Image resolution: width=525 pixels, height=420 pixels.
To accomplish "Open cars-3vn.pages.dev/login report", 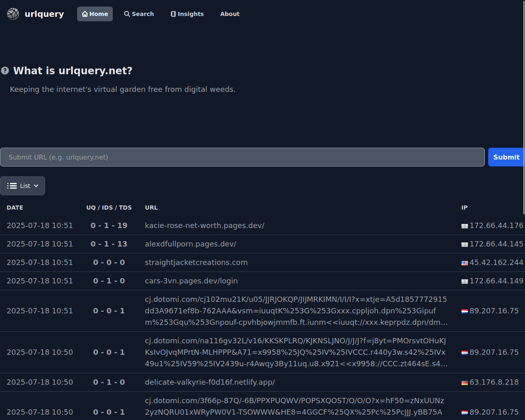I will [191, 281].
